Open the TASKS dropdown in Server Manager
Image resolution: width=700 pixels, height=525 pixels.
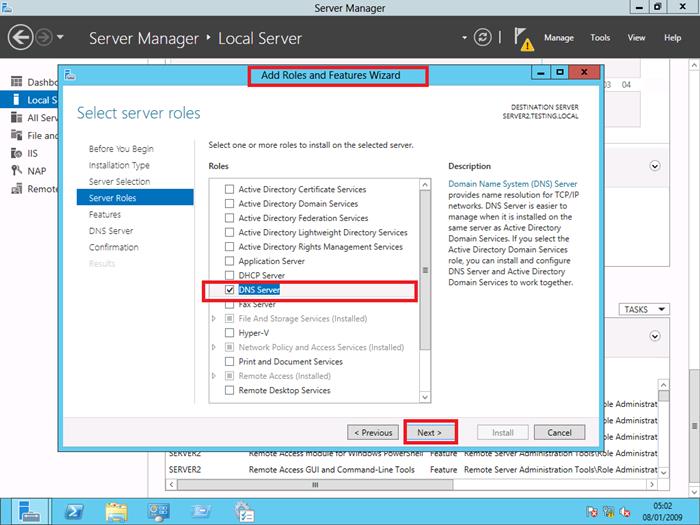pyautogui.click(x=644, y=309)
